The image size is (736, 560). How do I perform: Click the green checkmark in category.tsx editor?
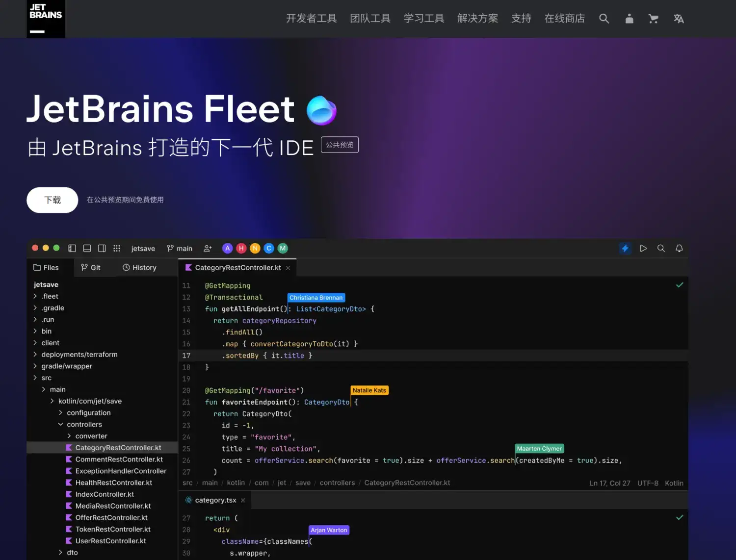[680, 517]
